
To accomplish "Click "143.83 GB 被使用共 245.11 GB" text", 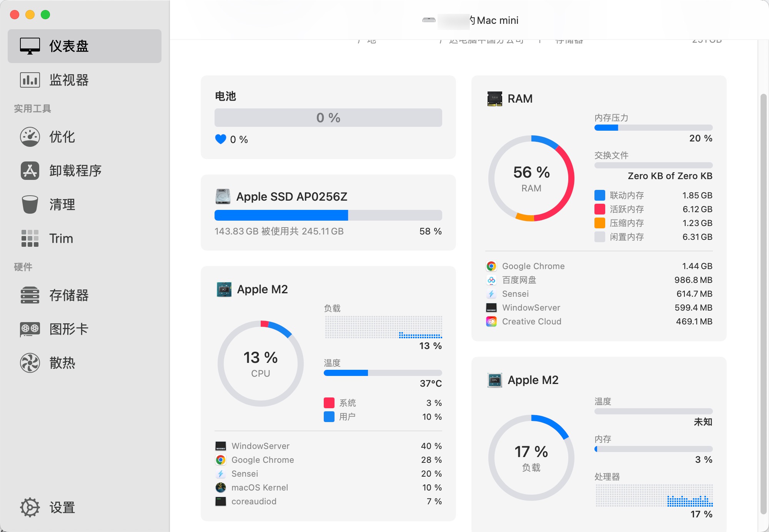I will tap(279, 231).
